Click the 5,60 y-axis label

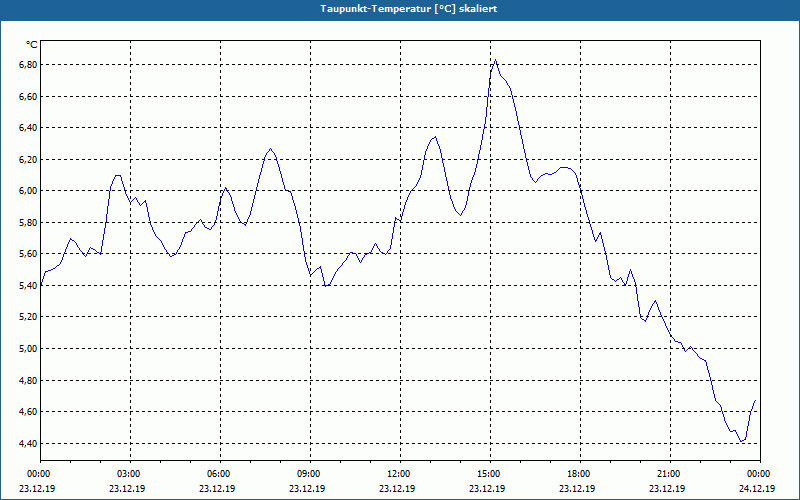tap(28, 254)
